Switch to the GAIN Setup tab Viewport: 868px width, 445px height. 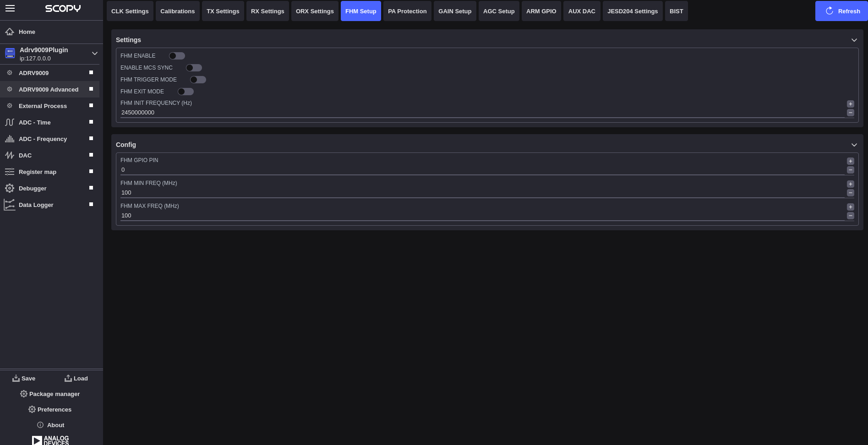(455, 11)
